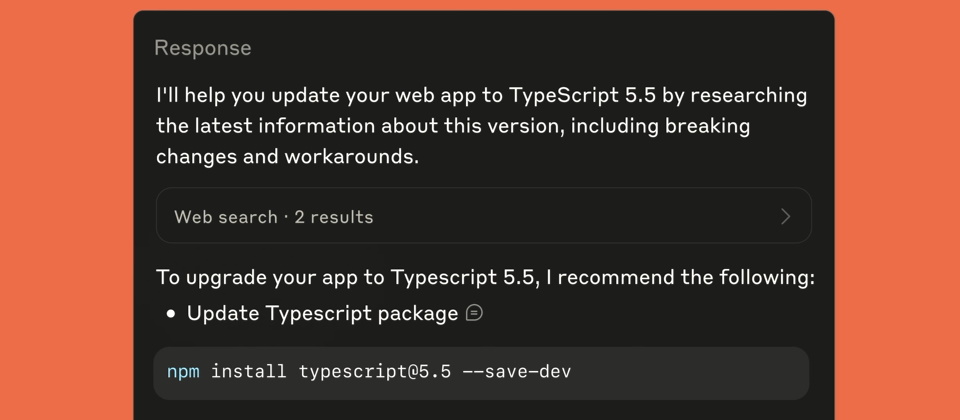This screenshot has width=960, height=420.
Task: Click citation icon beside Update Typescript package
Action: click(474, 313)
